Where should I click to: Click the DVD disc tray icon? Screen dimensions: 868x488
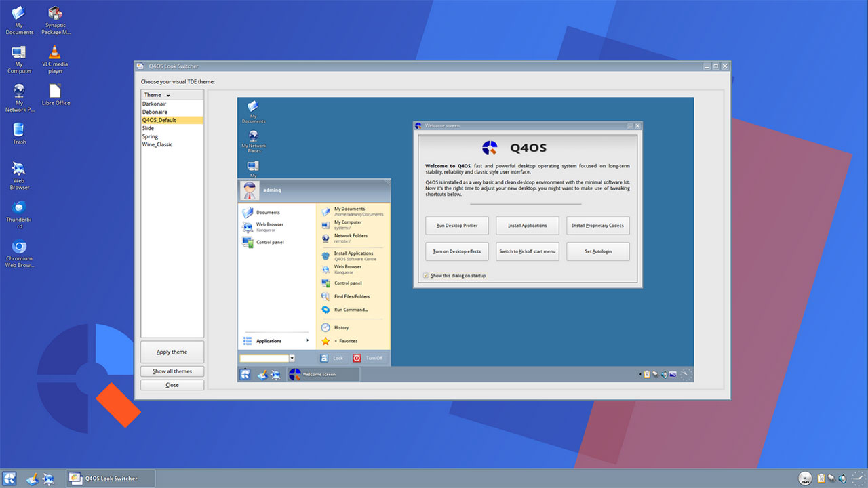[805, 479]
